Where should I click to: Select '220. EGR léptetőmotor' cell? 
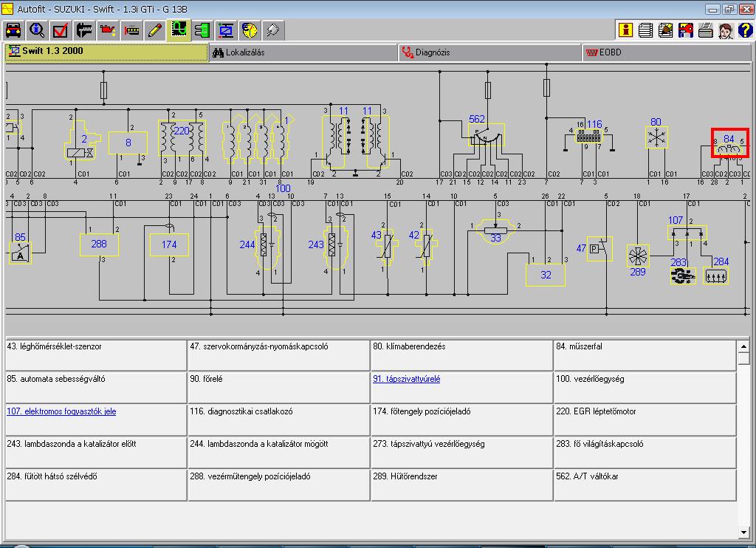pyautogui.click(x=645, y=420)
